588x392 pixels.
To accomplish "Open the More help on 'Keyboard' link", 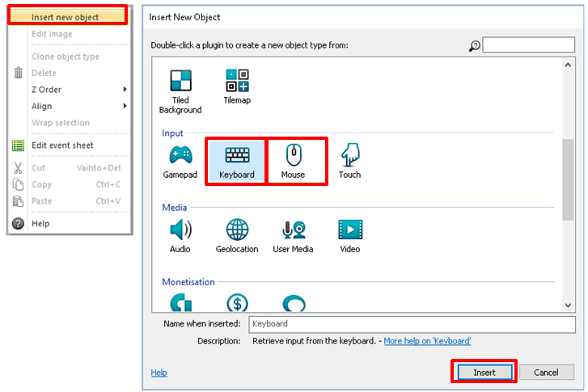I will click(427, 341).
